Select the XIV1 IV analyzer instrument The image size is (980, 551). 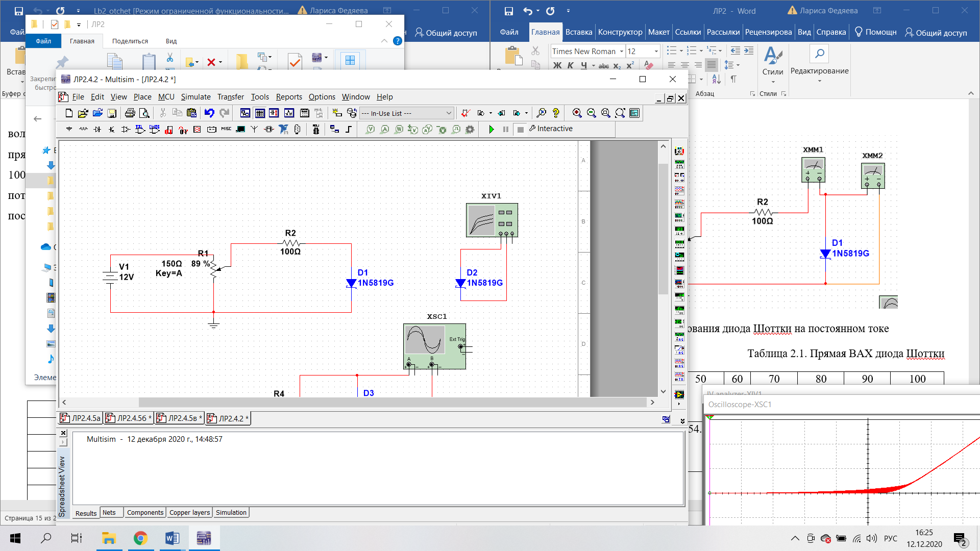[492, 220]
